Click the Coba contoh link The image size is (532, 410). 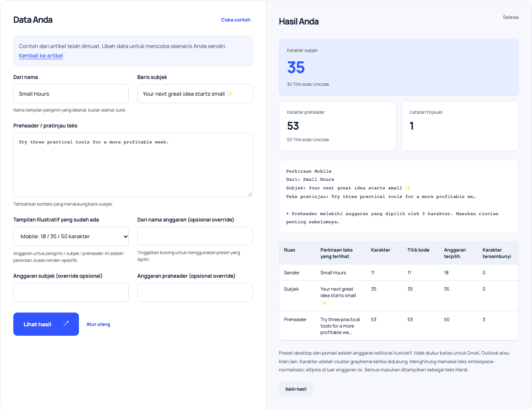point(236,20)
